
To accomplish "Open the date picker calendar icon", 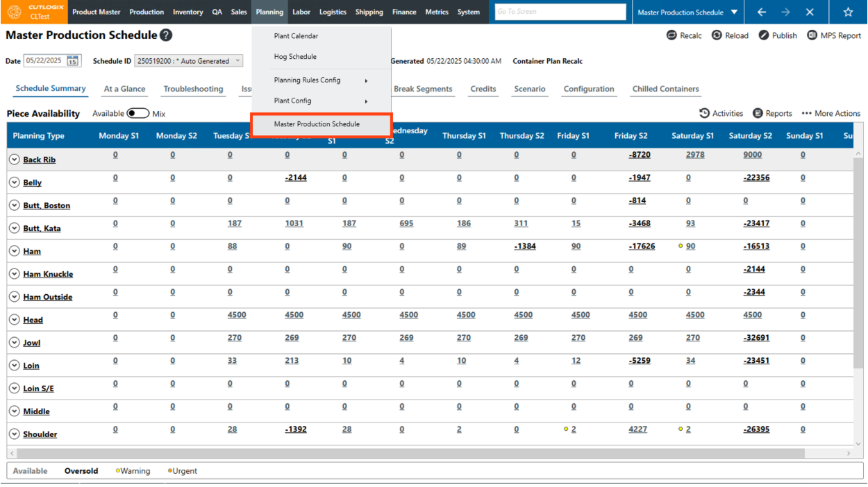I will coord(73,61).
